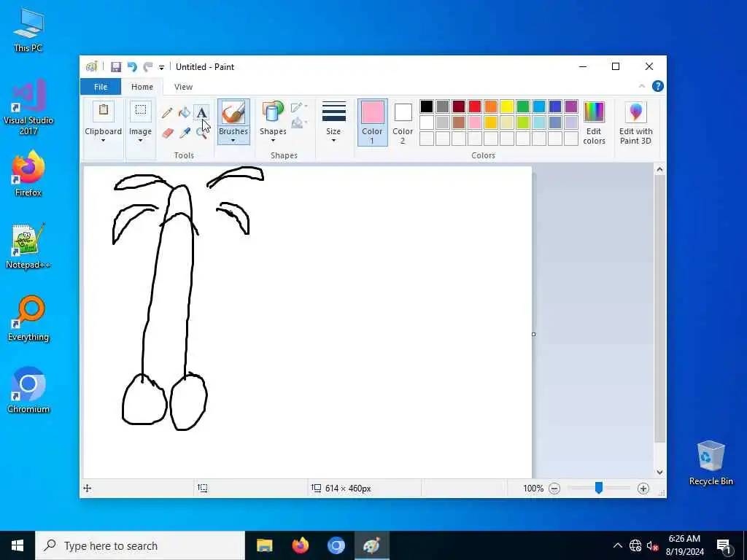Collapse the ribbon with the chevron

pyautogui.click(x=642, y=86)
